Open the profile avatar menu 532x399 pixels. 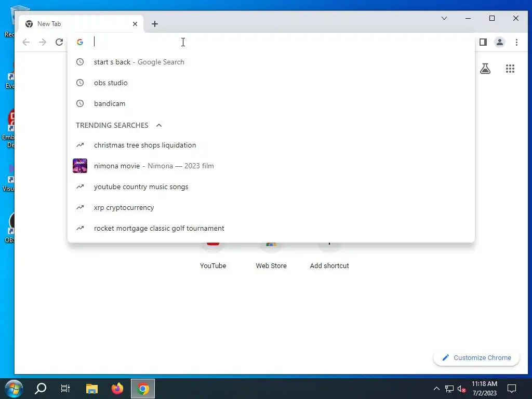click(500, 42)
